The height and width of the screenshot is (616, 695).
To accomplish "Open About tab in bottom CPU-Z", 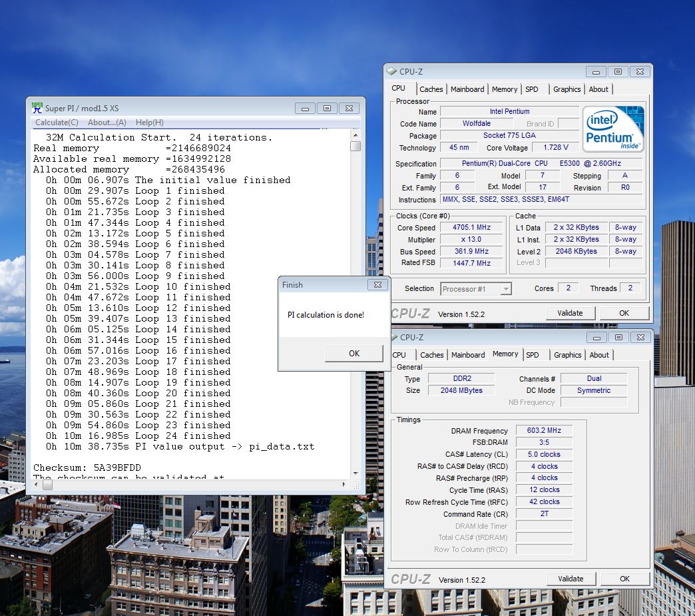I will 599,355.
